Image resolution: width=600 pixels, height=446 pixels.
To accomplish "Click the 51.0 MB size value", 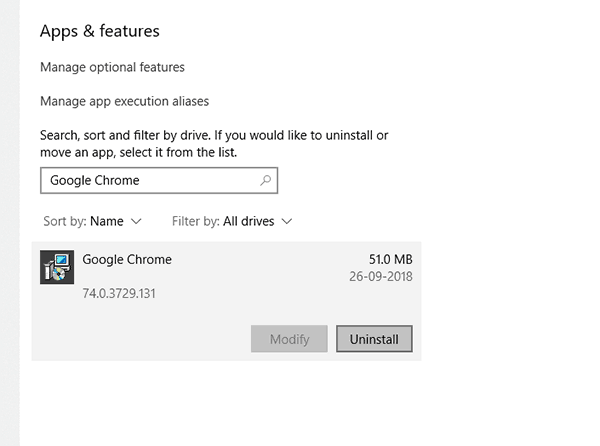I will pos(391,259).
